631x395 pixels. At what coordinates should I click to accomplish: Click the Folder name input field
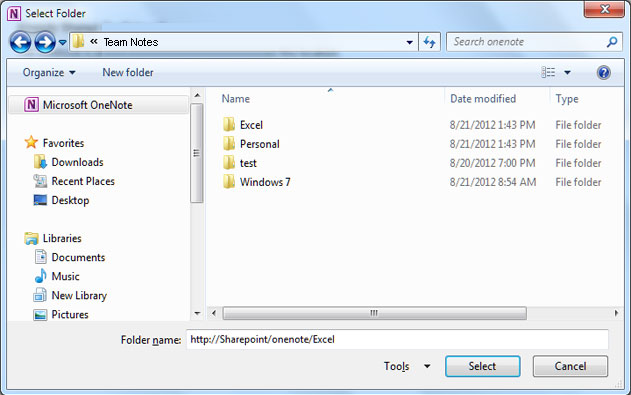[397, 340]
